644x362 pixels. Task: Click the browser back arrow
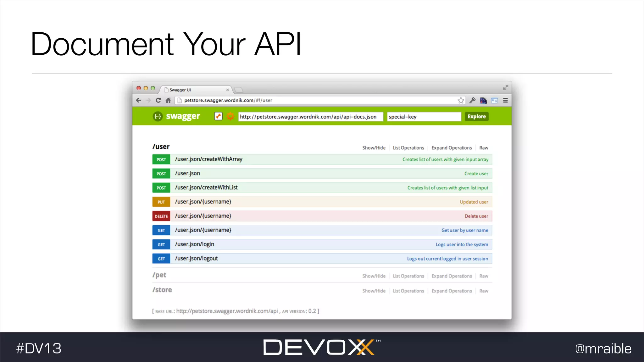pos(139,100)
